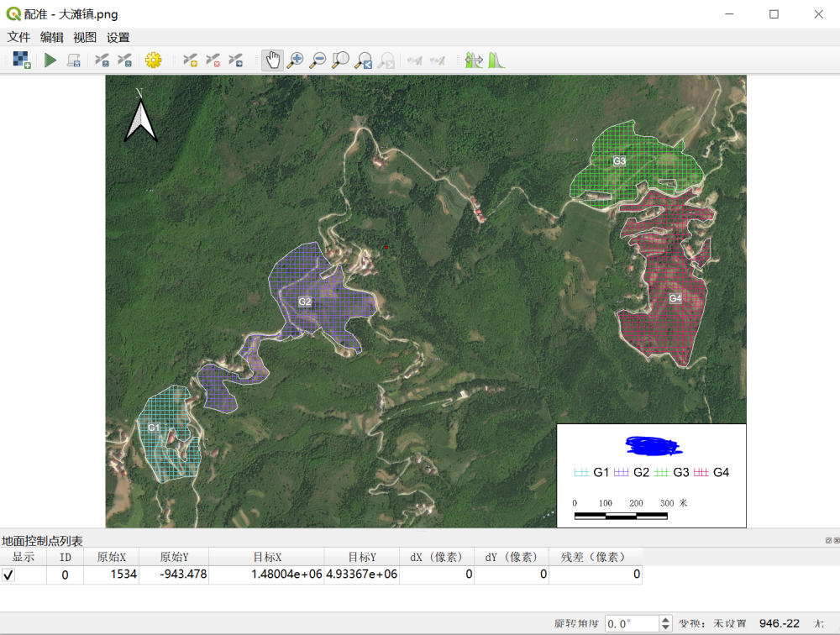Click the Local histogram stretch icon
This screenshot has height=635, width=840.
[496, 60]
